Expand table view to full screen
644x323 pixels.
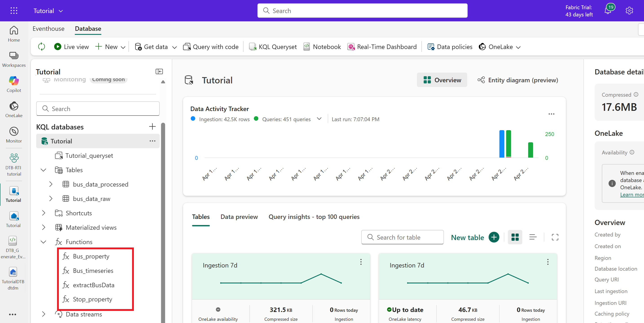pos(555,237)
